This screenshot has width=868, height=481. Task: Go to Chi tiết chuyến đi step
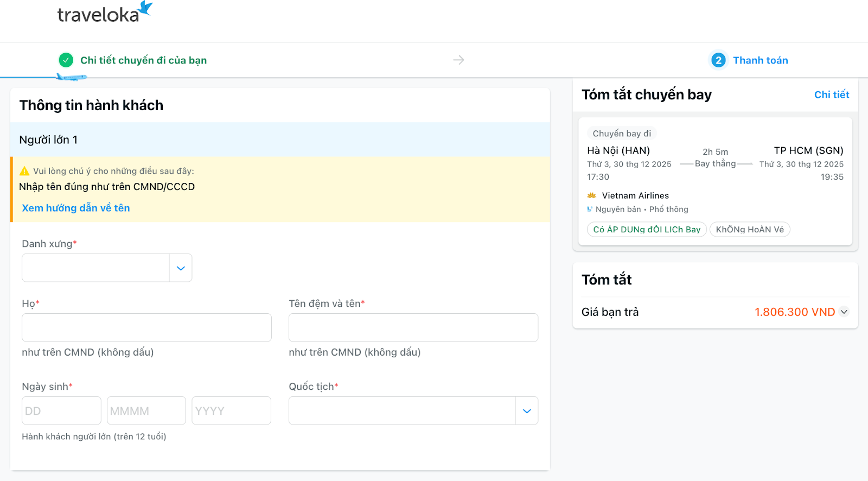143,60
